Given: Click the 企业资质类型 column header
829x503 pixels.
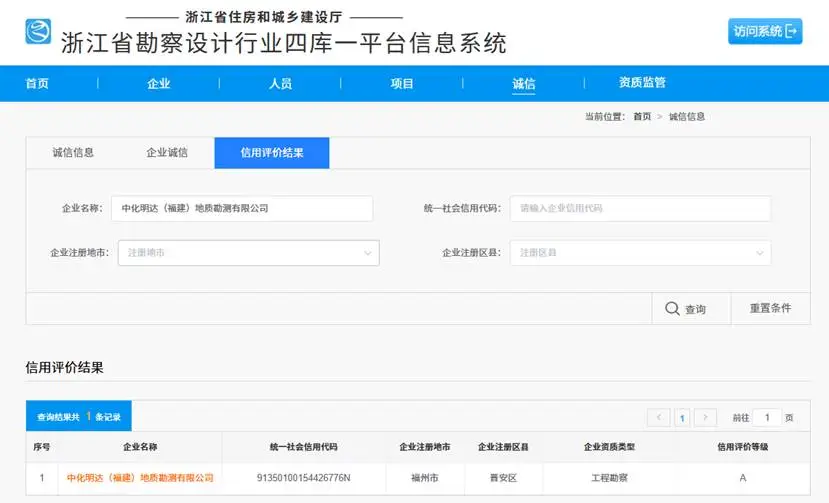Looking at the screenshot, I should coord(609,447).
